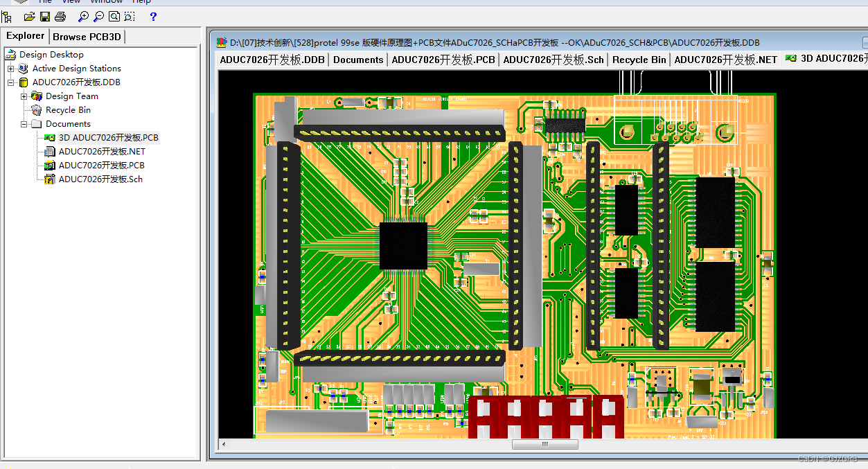Click the horizontal scrollbar below the PCB
Image resolution: width=868 pixels, height=469 pixels.
544,444
